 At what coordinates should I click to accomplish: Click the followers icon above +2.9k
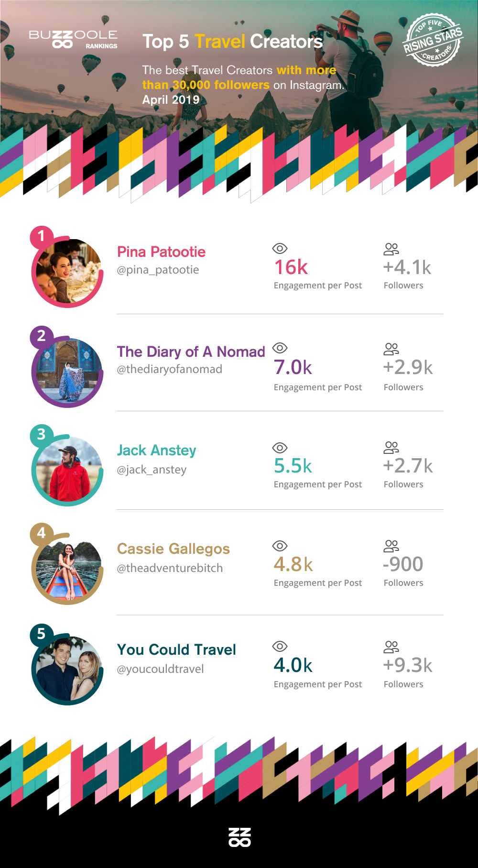tap(391, 349)
